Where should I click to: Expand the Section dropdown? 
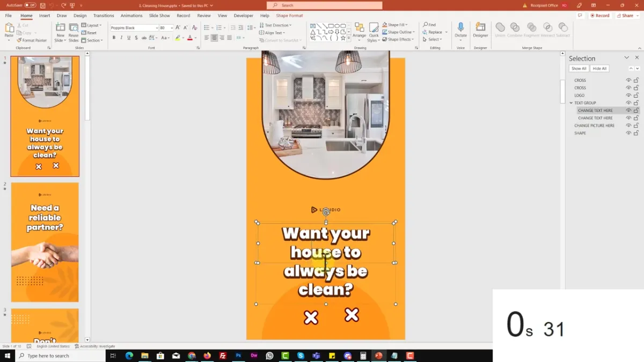coord(92,40)
